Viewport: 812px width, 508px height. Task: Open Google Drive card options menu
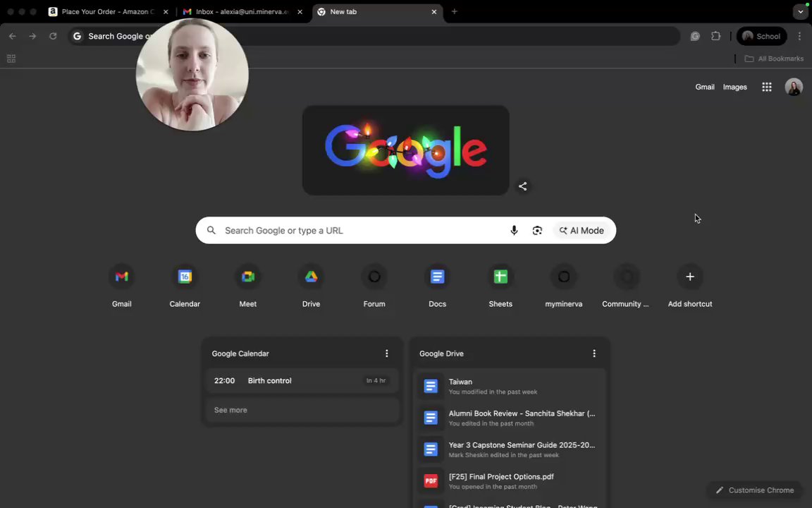[594, 353]
